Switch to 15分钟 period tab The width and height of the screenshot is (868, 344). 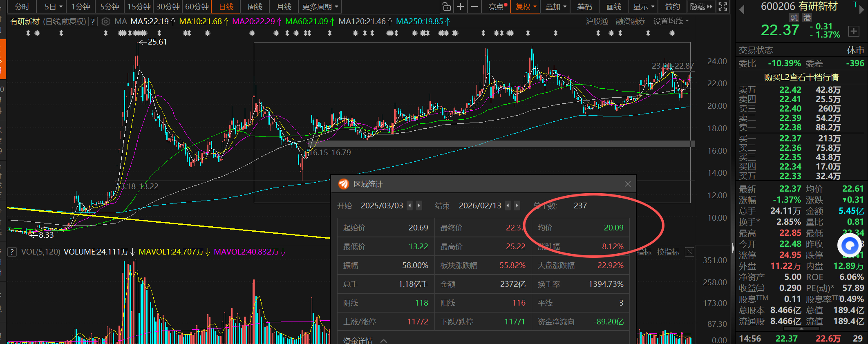(x=139, y=7)
